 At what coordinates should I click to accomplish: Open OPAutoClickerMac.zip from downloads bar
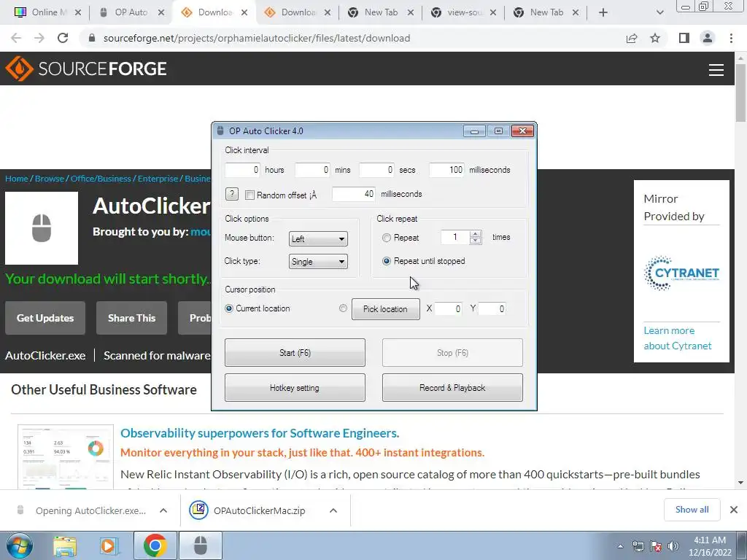[x=259, y=510]
